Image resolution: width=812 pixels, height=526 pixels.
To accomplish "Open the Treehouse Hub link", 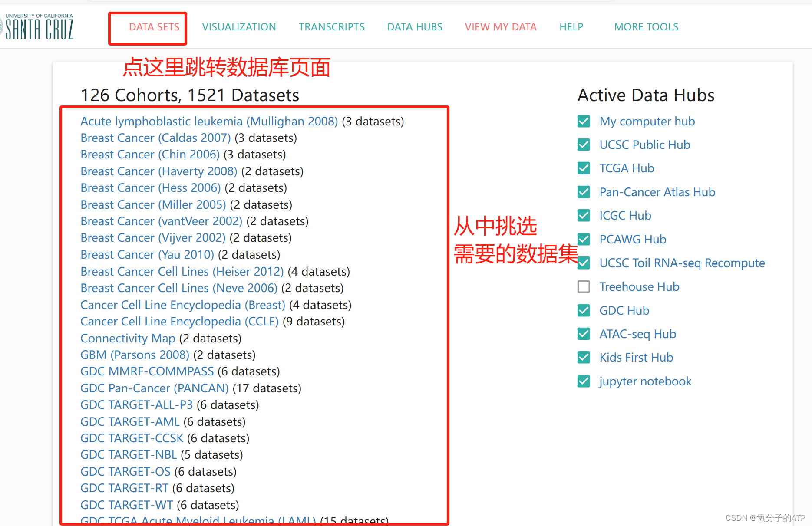I will coord(639,286).
